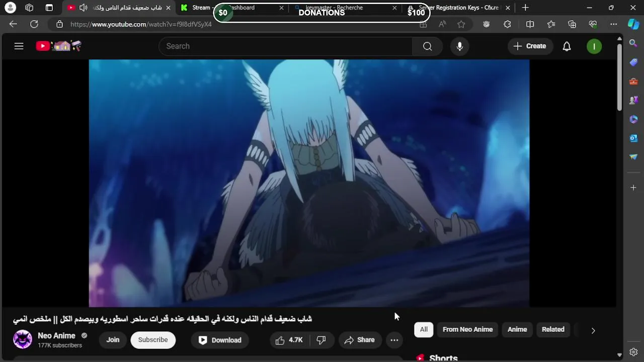Open Edge profile icon
Viewport: 644px width, 362px height.
click(x=10, y=8)
